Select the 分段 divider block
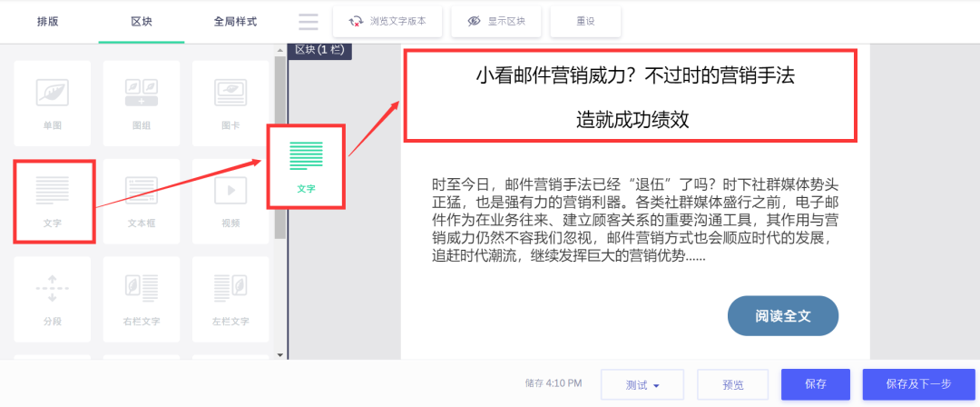 click(x=53, y=299)
